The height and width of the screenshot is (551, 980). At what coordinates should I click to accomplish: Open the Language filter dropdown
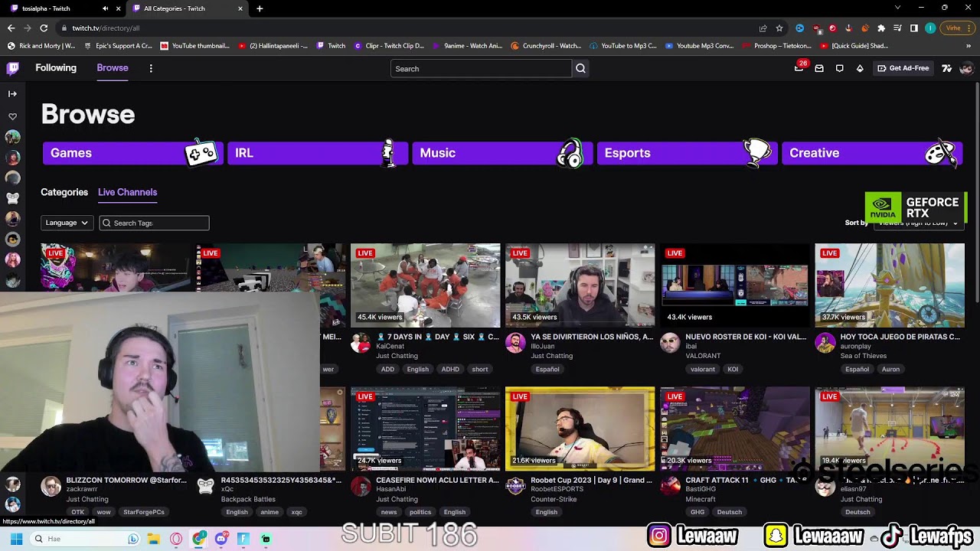67,223
